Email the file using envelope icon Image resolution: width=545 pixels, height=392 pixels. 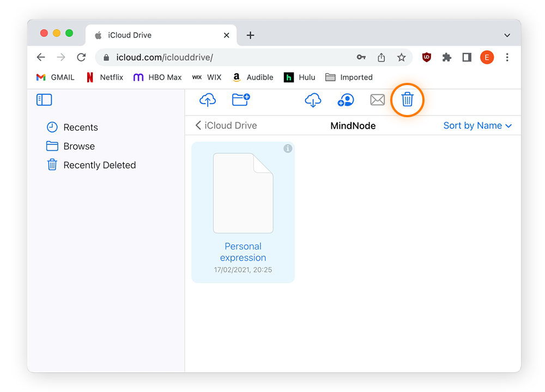click(x=378, y=100)
